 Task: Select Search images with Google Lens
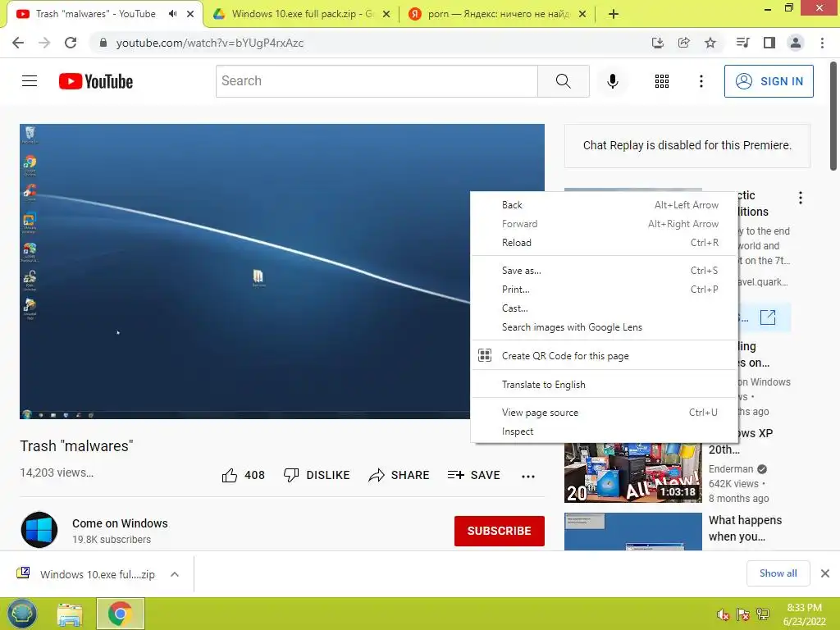(605, 327)
